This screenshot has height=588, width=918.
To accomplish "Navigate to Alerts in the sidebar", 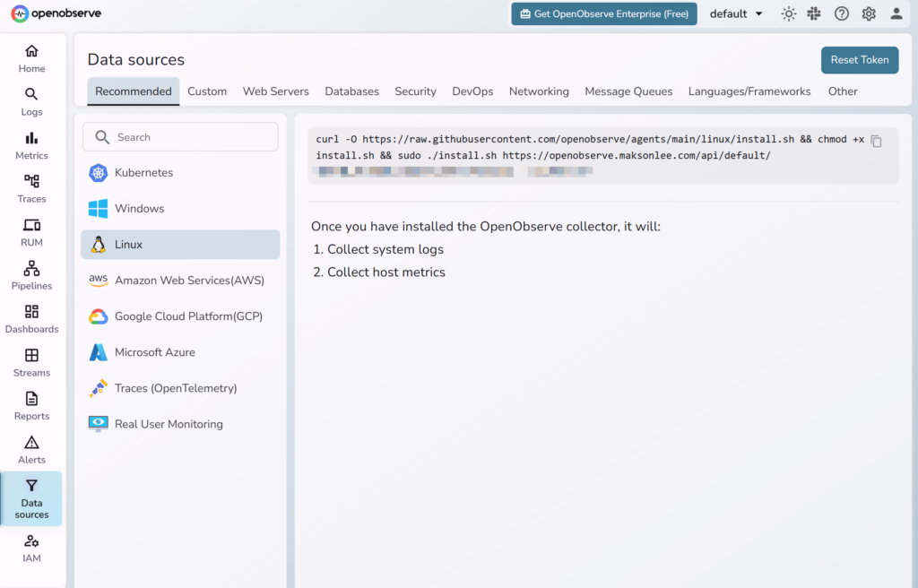I will click(x=31, y=450).
